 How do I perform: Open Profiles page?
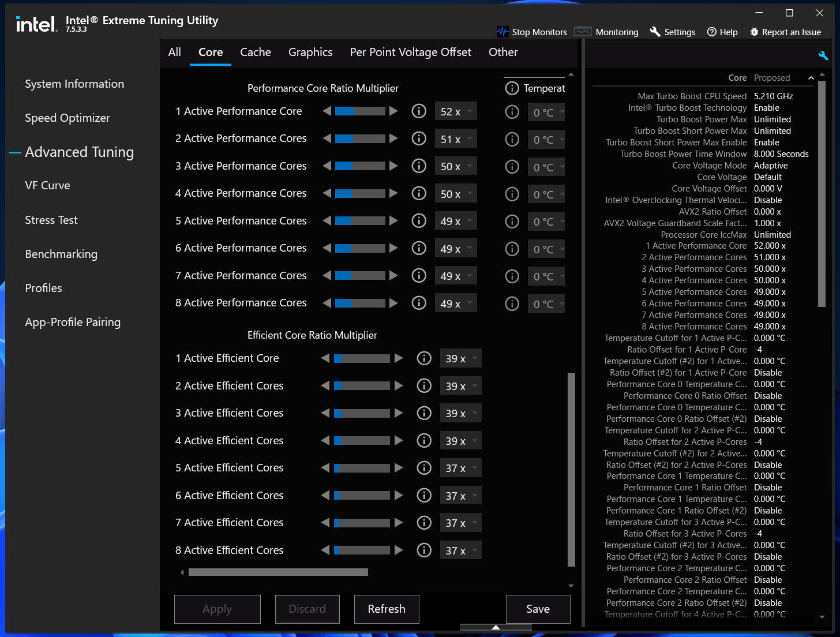(x=43, y=288)
